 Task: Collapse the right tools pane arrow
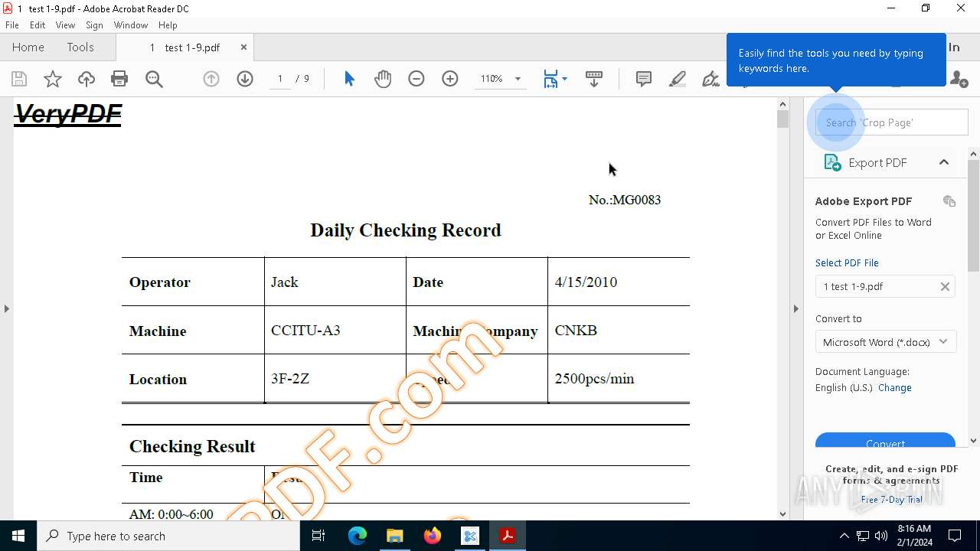(795, 308)
